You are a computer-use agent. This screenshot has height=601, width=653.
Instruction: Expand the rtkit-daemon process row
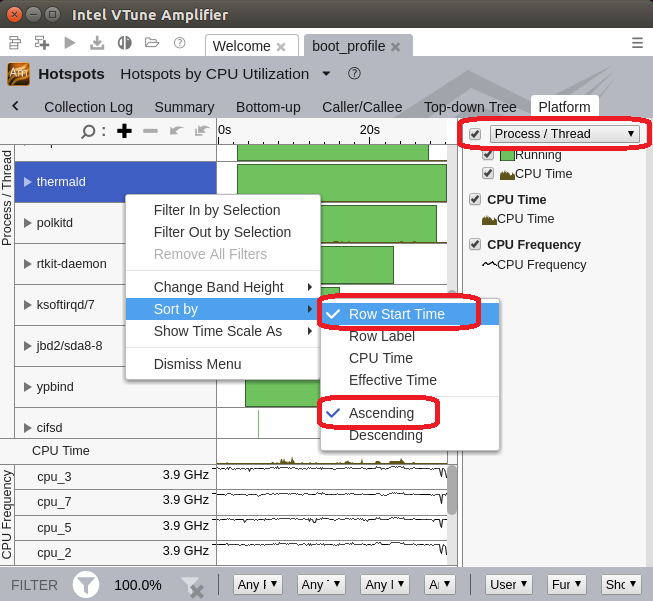coord(27,264)
